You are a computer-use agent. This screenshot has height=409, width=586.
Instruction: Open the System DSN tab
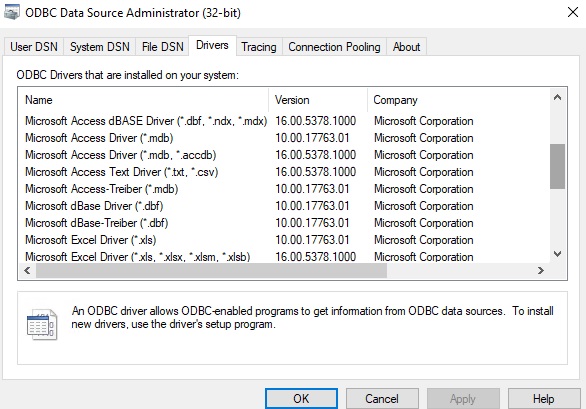tap(100, 47)
